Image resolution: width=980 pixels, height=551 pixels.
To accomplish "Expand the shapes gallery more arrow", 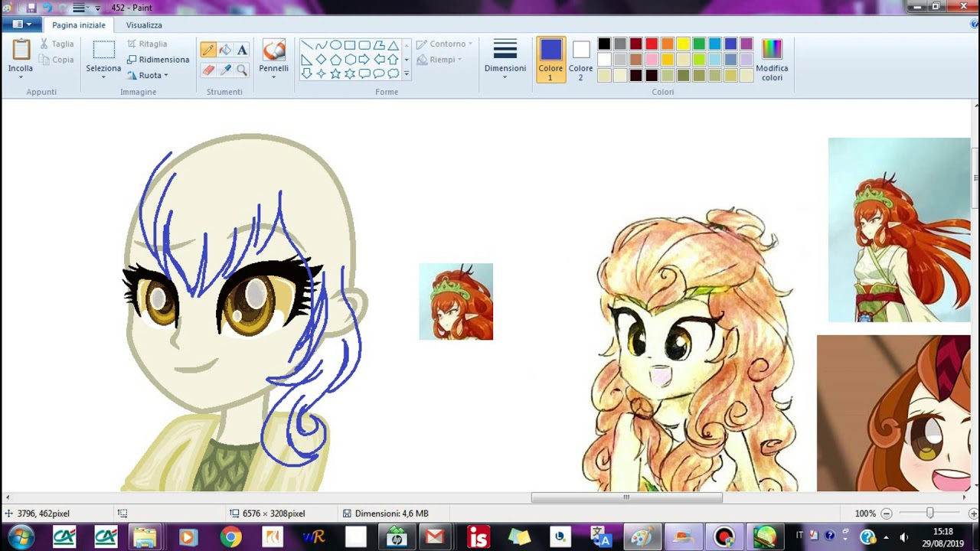I will (407, 74).
